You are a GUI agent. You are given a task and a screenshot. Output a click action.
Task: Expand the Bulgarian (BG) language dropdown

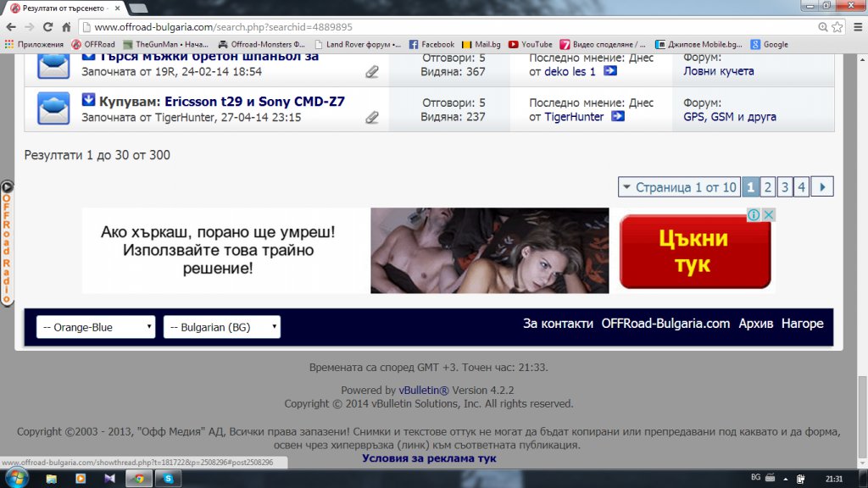coord(222,327)
